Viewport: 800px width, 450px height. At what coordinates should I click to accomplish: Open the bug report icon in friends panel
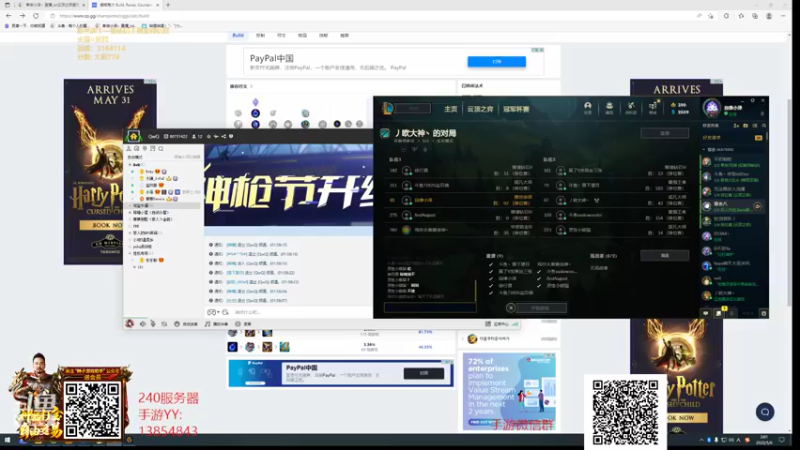click(x=764, y=313)
